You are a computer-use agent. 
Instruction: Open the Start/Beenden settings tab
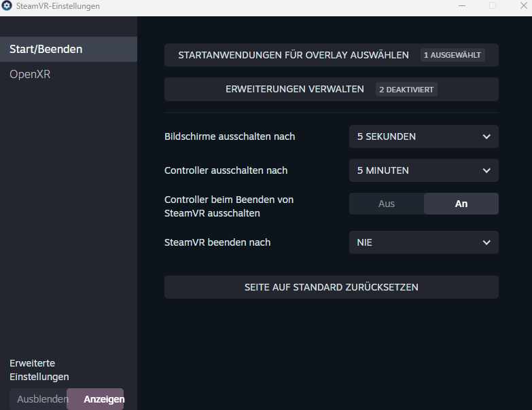point(69,49)
